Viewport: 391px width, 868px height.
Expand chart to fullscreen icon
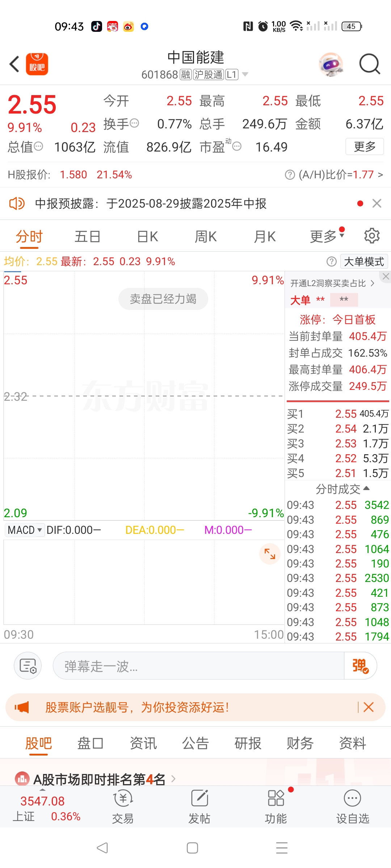pyautogui.click(x=270, y=554)
